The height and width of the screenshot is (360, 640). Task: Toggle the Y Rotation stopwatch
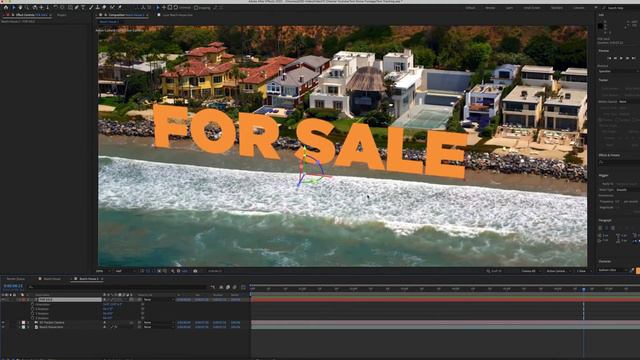pyautogui.click(x=32, y=313)
